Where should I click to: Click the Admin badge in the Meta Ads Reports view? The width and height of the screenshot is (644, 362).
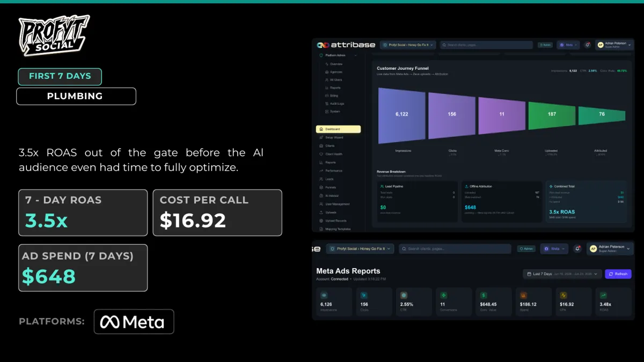(526, 249)
